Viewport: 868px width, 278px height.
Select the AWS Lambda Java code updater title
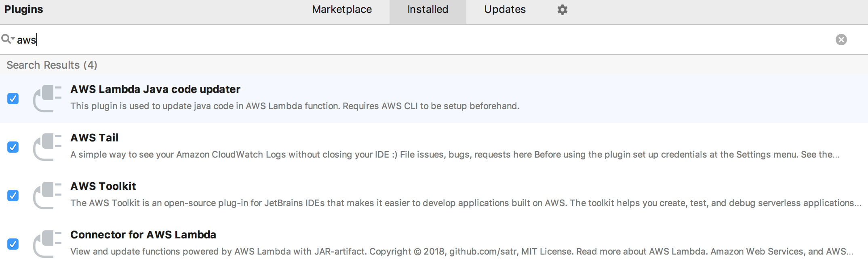tap(155, 89)
